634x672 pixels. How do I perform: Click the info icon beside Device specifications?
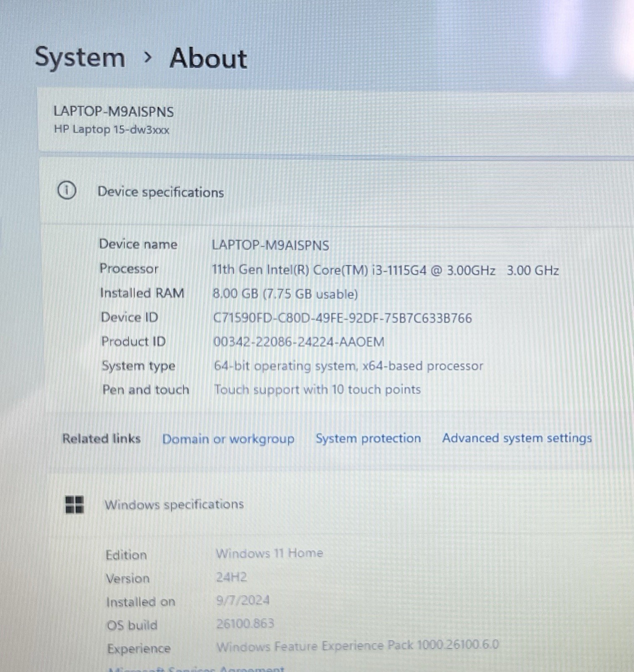(66, 190)
